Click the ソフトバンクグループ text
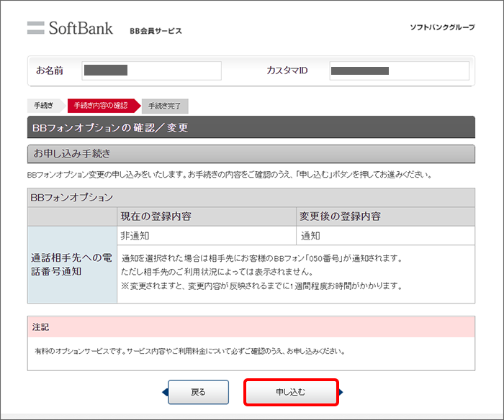 coord(442,27)
